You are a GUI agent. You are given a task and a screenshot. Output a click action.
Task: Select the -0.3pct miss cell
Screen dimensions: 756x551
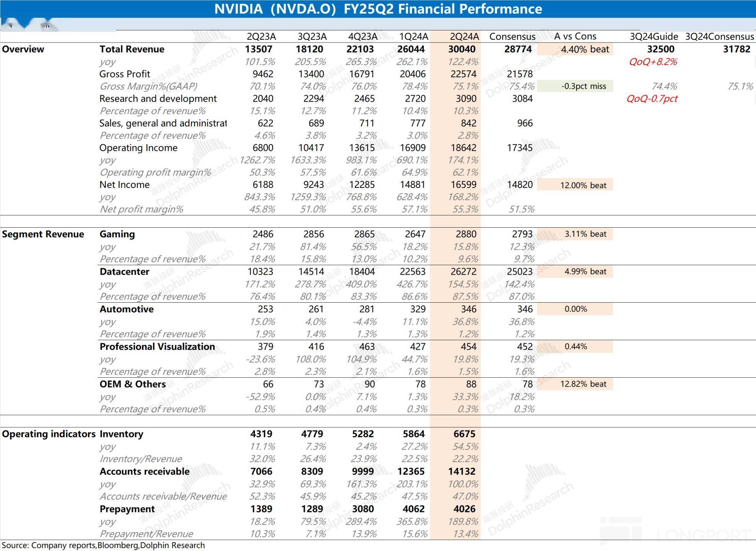(575, 86)
